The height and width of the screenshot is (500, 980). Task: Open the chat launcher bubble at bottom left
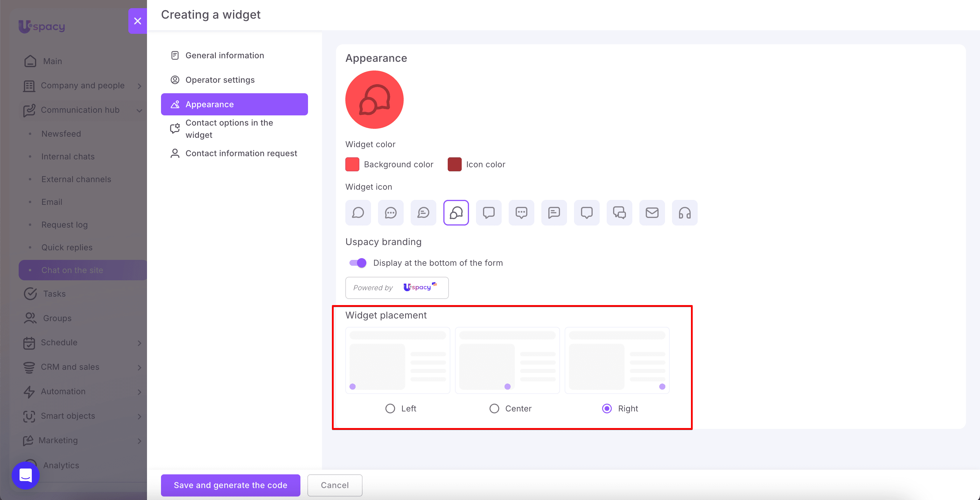point(25,475)
